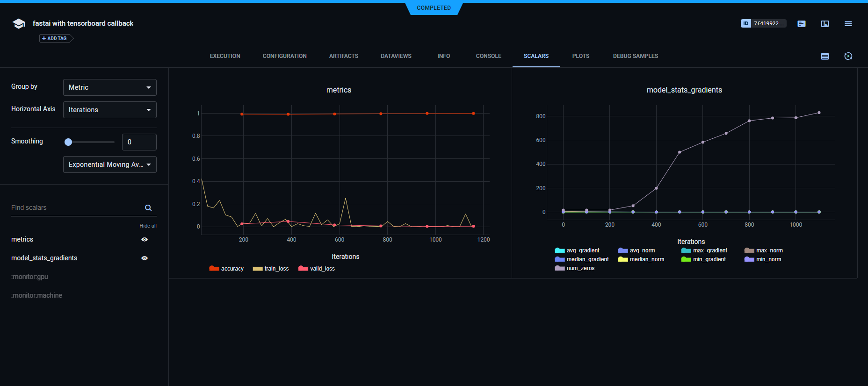The height and width of the screenshot is (386, 868).
Task: Toggle accuracy series in metrics legend
Action: point(227,269)
